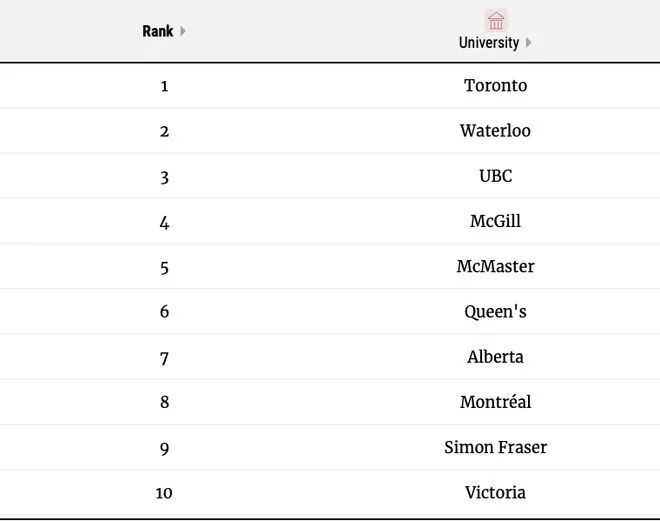Open the Alberta university entry

coord(495,357)
